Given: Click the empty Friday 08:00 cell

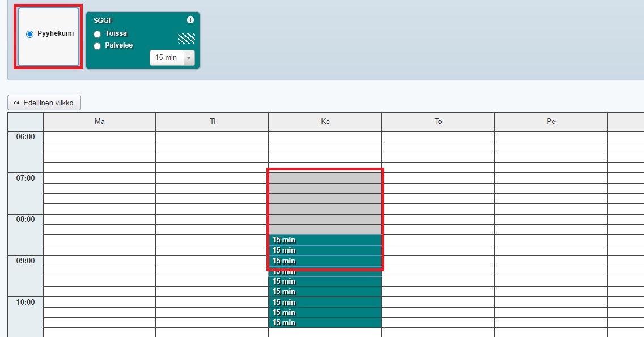Looking at the screenshot, I should click(x=550, y=220).
